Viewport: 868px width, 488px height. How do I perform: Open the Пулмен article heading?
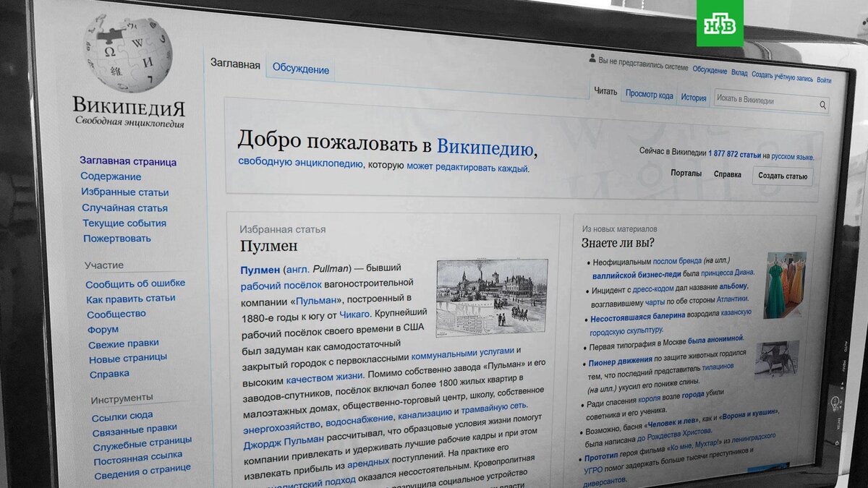pyautogui.click(x=268, y=247)
